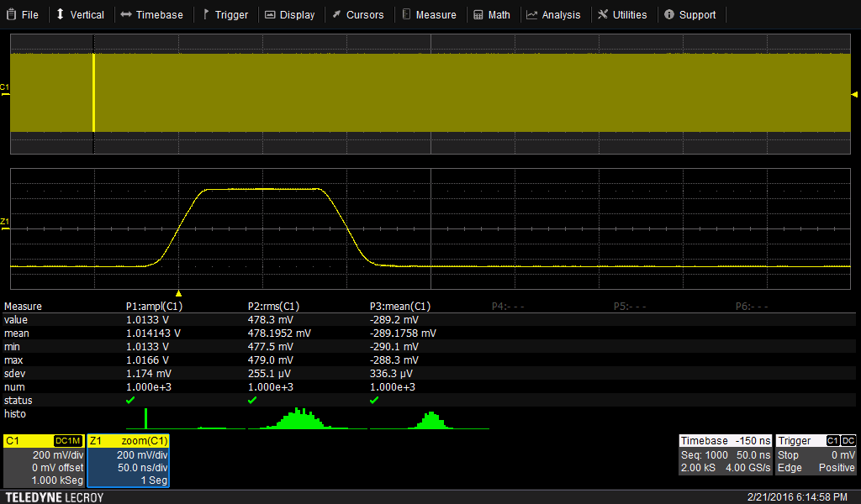The image size is (861, 504).
Task: Click the Support info icon
Action: (x=669, y=14)
